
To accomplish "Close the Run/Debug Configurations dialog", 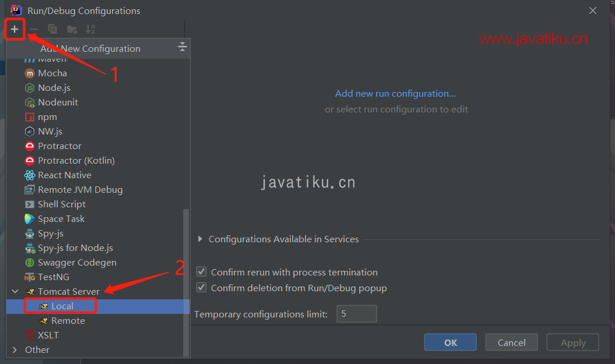I will tap(593, 10).
